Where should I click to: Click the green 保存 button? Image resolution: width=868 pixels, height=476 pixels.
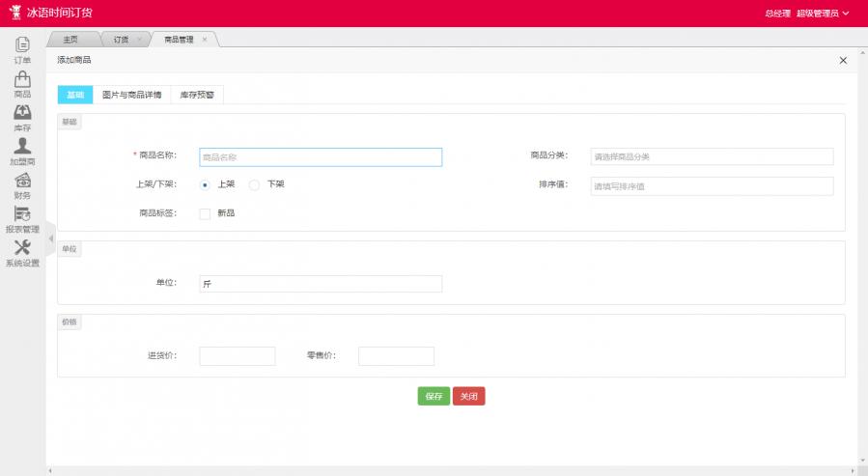(x=434, y=396)
